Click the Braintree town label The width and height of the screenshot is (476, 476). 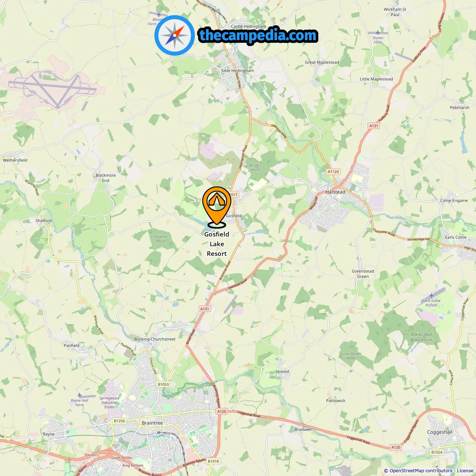(x=152, y=423)
